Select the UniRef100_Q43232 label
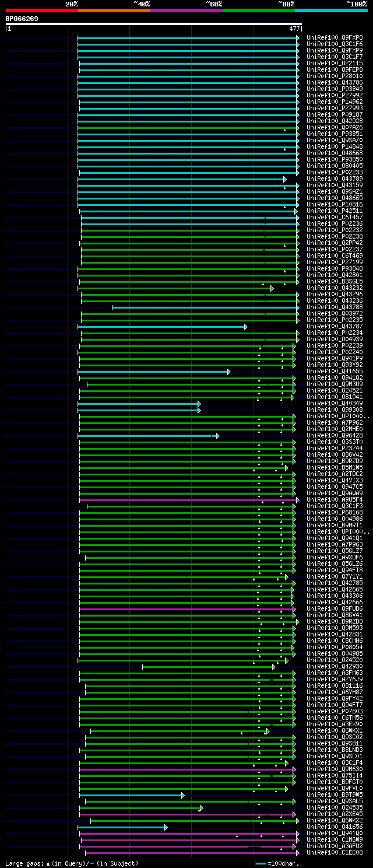This screenshot has height=868, width=373. click(x=335, y=288)
